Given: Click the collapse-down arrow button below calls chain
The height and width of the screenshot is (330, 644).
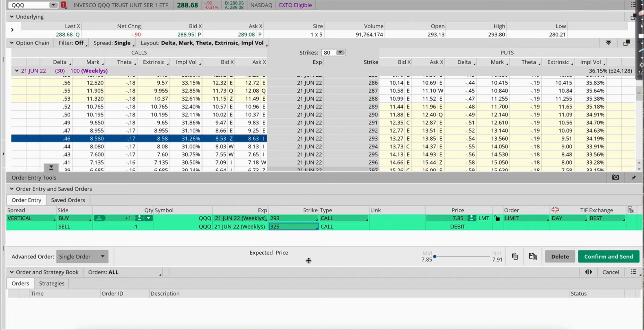Looking at the screenshot, I should coord(51,168).
